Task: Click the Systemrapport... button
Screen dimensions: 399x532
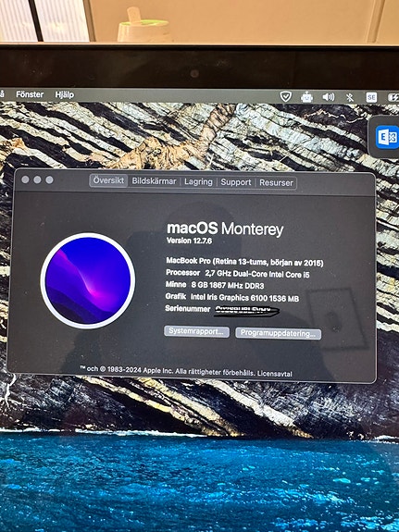Action: [196, 331]
